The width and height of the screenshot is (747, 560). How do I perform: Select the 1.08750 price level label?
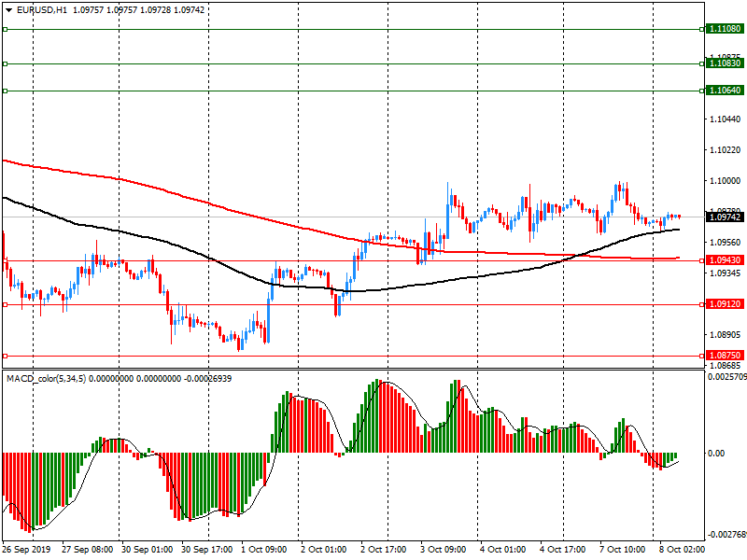tap(725, 355)
